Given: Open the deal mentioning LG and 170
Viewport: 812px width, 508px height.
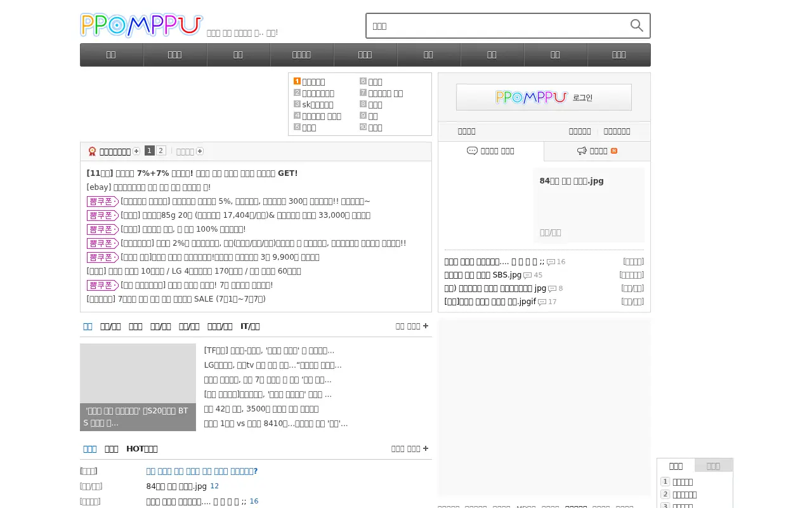Looking at the screenshot, I should (193, 271).
